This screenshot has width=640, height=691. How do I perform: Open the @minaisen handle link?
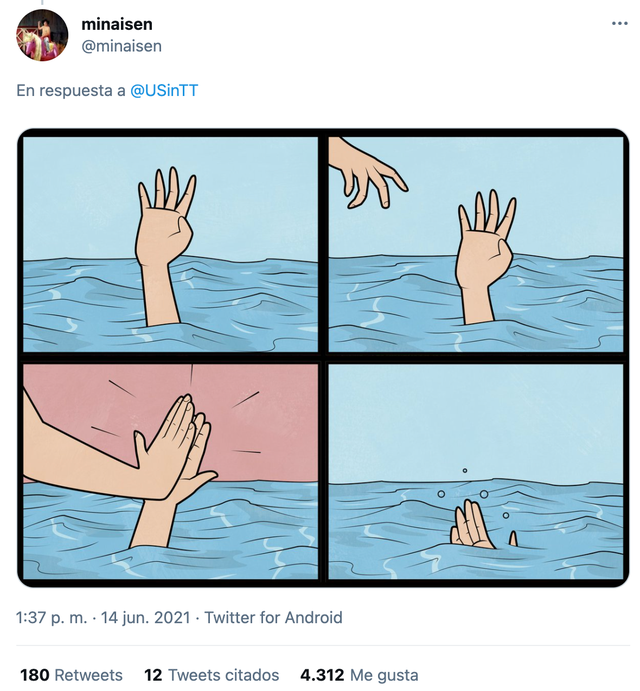point(122,46)
